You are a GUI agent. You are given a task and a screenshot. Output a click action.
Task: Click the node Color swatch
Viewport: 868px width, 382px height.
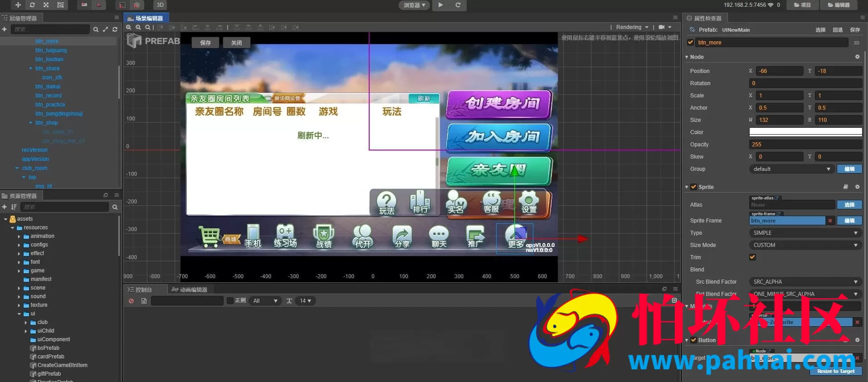tap(805, 132)
